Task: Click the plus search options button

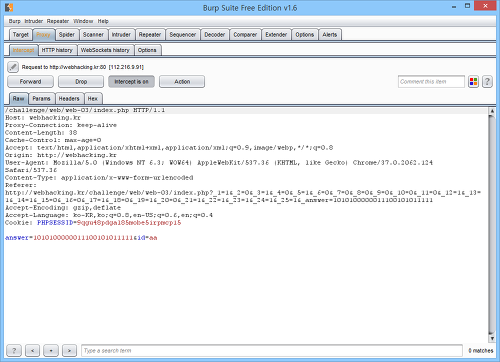Action: coord(51,350)
